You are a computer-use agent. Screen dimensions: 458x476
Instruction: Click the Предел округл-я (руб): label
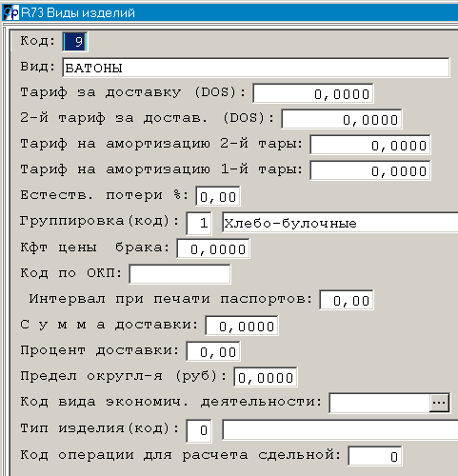(x=124, y=376)
